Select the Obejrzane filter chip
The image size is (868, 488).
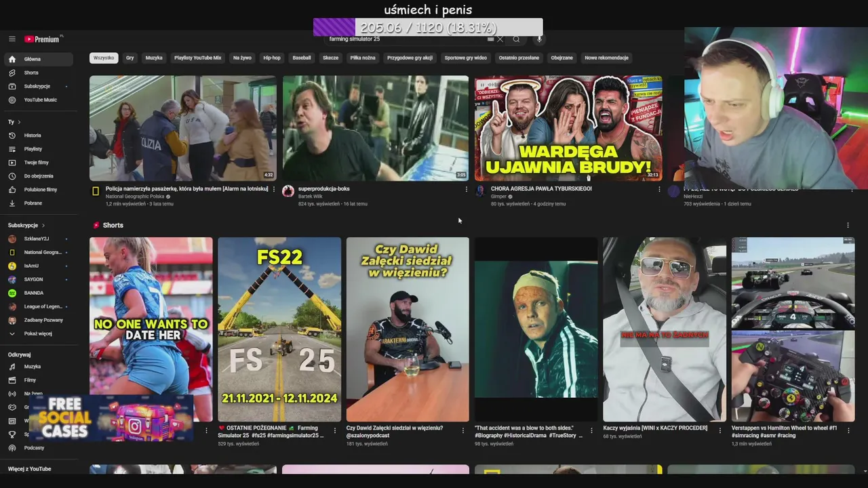click(562, 58)
